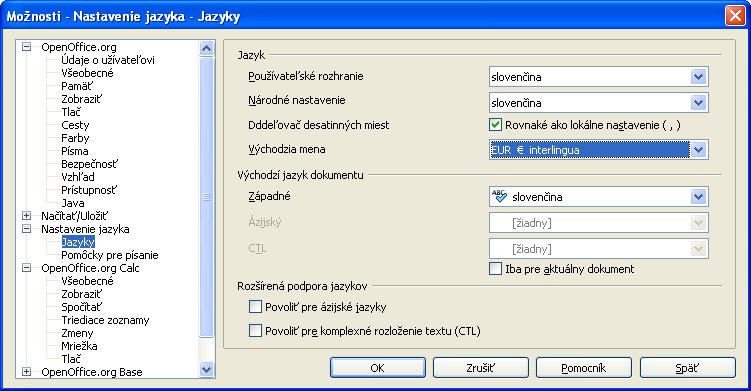Viewport: 751px width, 391px height.
Task: Click the options tree scrollbar thumb
Action: (x=206, y=196)
